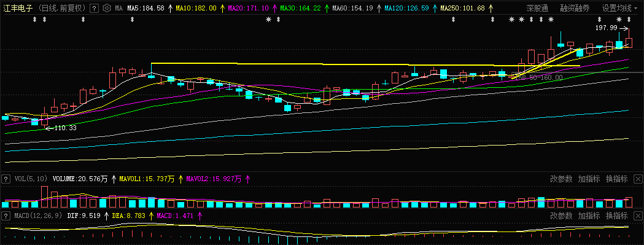Open 加指标 in the VOL panel
This screenshot has width=644, height=245.
pos(589,179)
